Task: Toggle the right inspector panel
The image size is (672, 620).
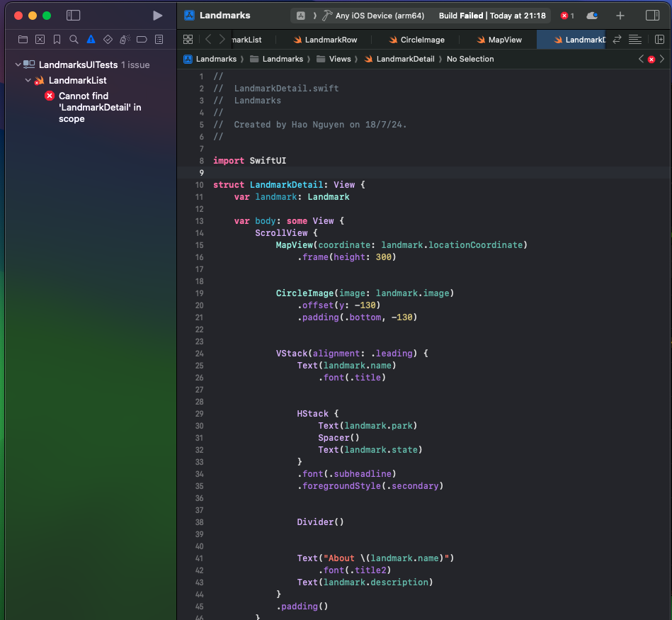Action: click(x=652, y=16)
